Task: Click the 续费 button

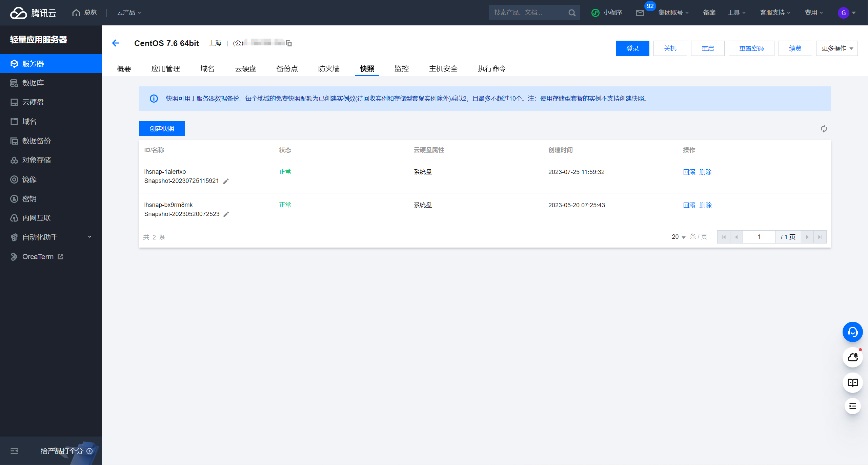Action: tap(795, 48)
